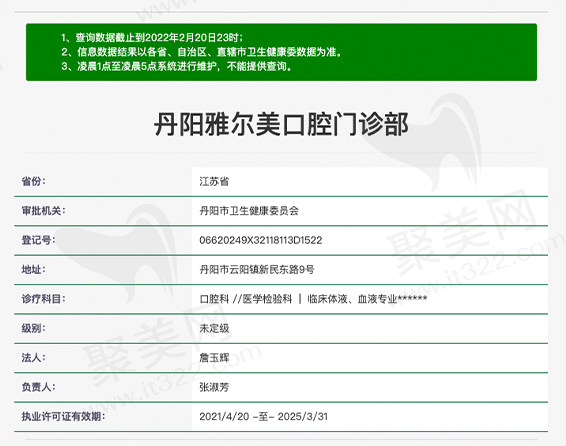
Task: Click the 负责人 label
Action: click(x=39, y=387)
